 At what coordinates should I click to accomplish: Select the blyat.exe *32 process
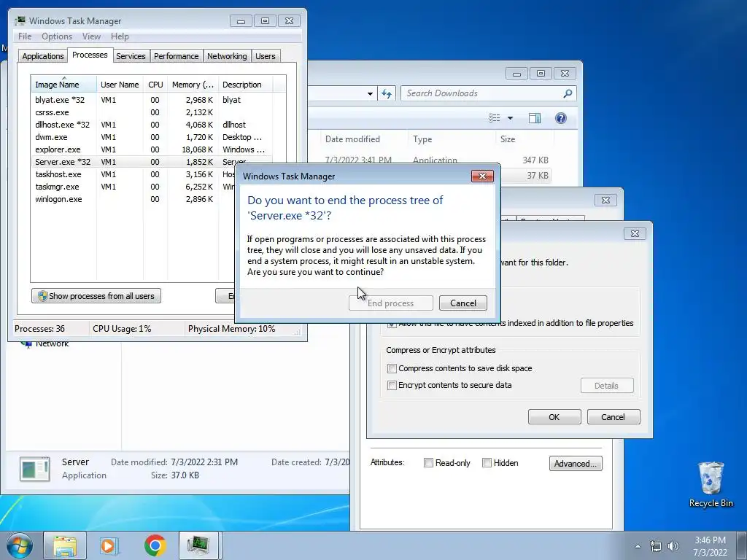pos(152,100)
